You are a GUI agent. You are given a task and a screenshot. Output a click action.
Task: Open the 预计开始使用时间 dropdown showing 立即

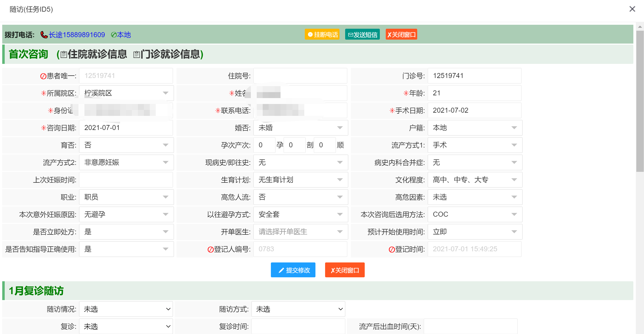click(x=475, y=232)
